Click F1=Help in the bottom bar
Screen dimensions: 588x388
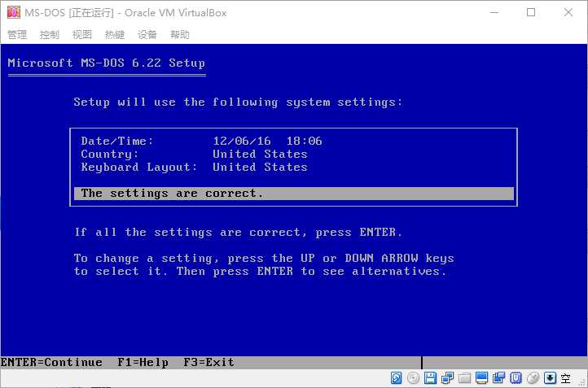(143, 363)
